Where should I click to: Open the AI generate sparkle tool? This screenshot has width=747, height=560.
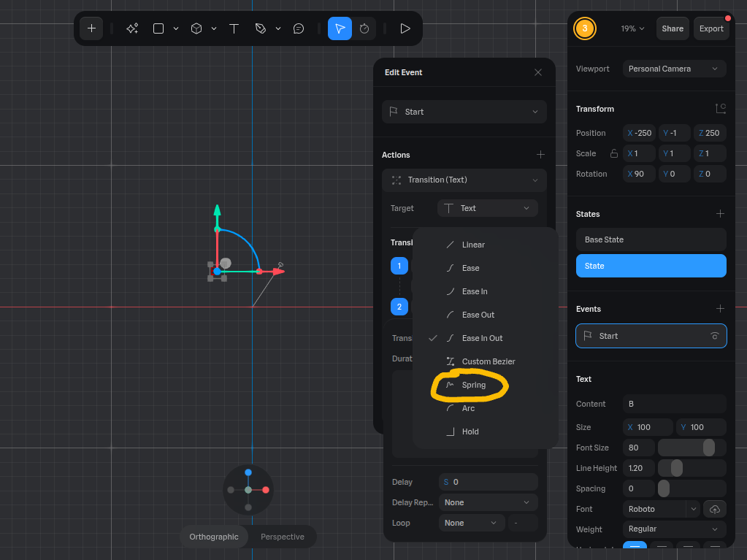tap(132, 28)
